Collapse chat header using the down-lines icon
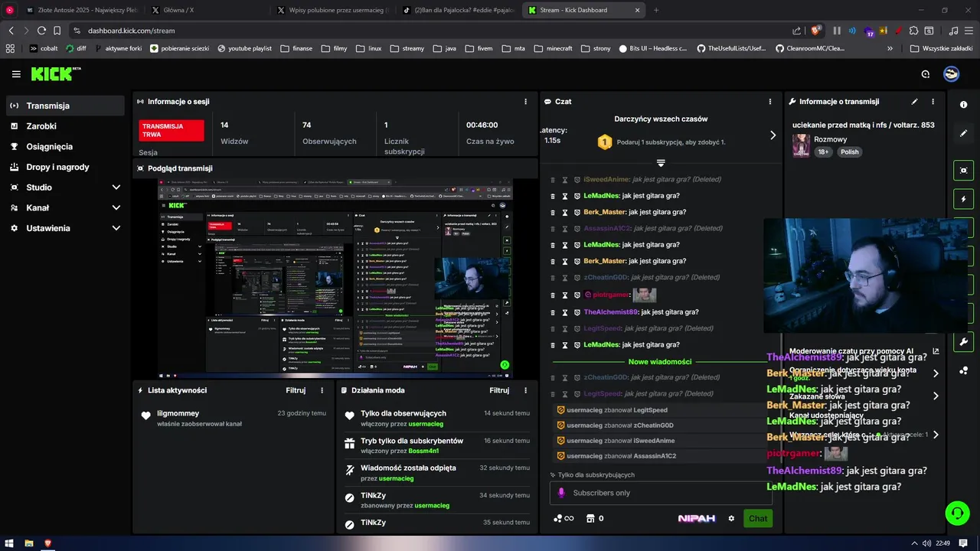The image size is (980, 551). click(661, 163)
